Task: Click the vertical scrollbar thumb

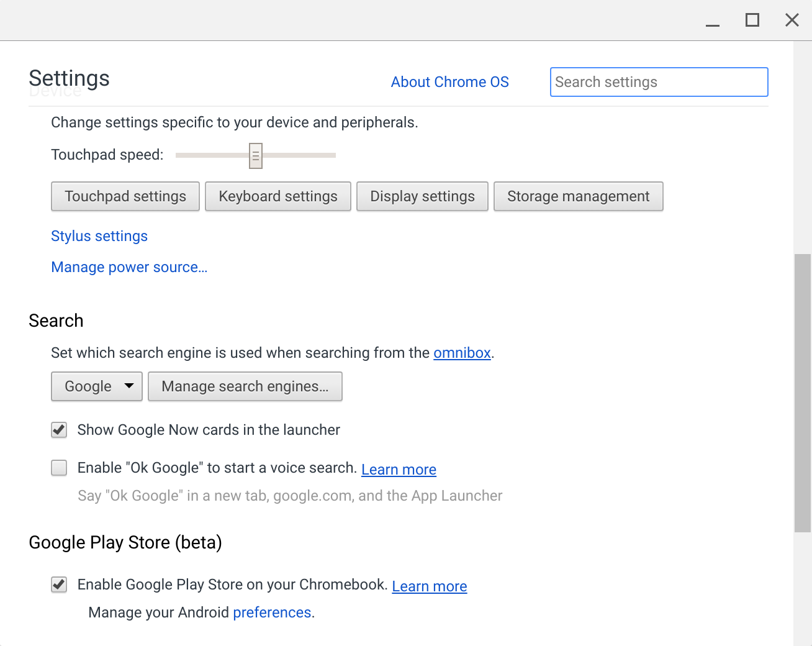Action: (803, 393)
